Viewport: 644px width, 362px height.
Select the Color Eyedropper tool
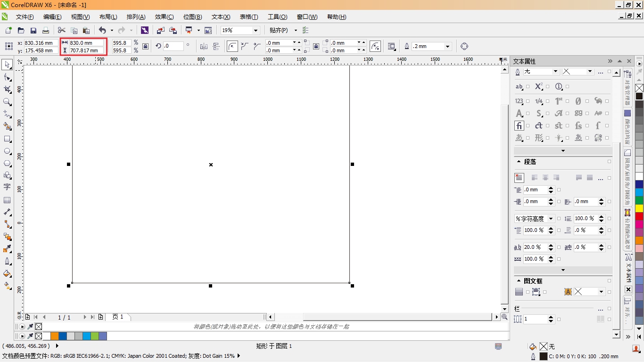[7, 248]
